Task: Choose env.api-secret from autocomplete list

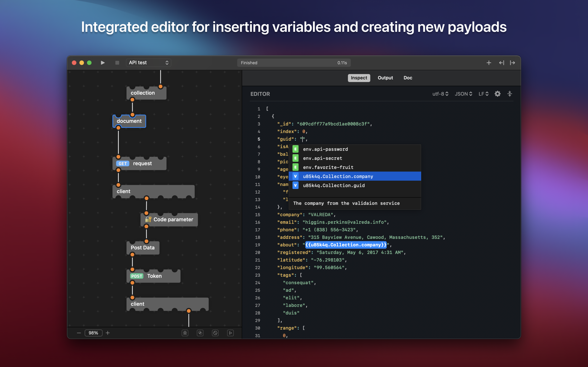Action: tap(322, 158)
